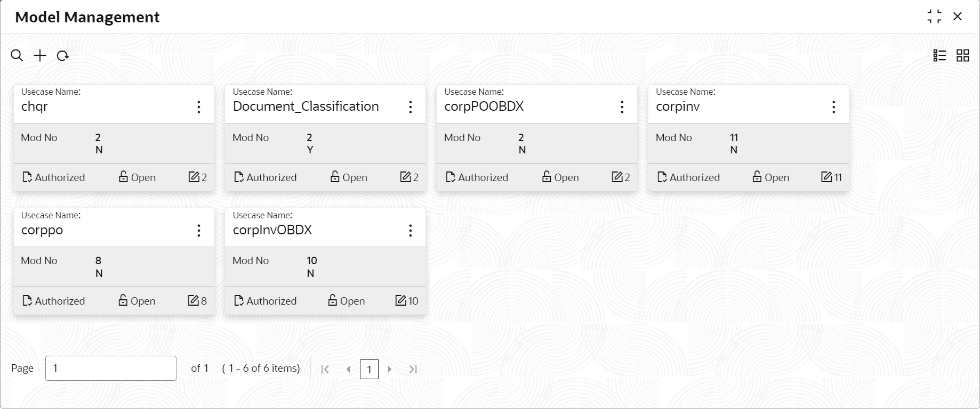Go to the first page
980x409 pixels.
tap(325, 369)
